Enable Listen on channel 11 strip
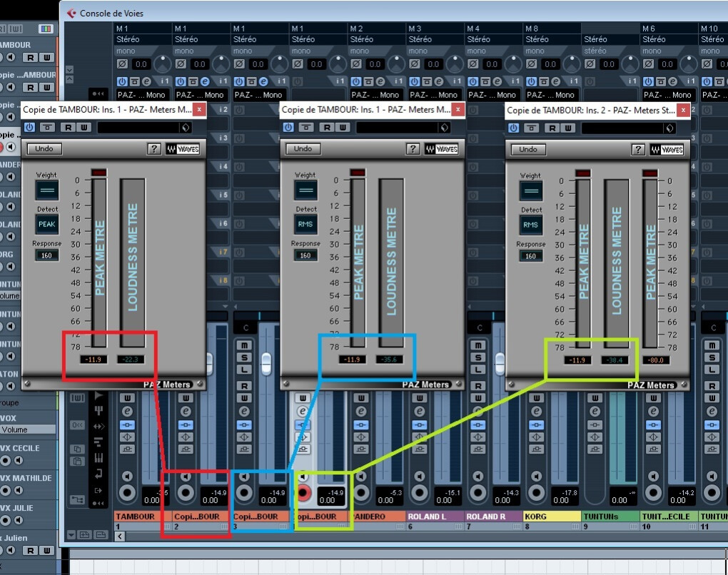The height and width of the screenshot is (575, 728). [x=712, y=370]
